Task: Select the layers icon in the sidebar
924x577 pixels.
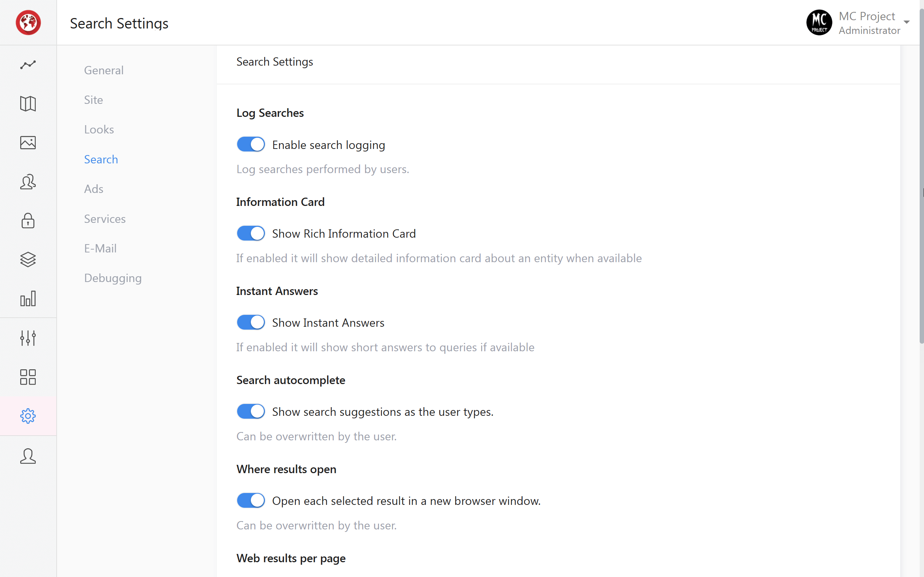Action: pyautogui.click(x=28, y=260)
